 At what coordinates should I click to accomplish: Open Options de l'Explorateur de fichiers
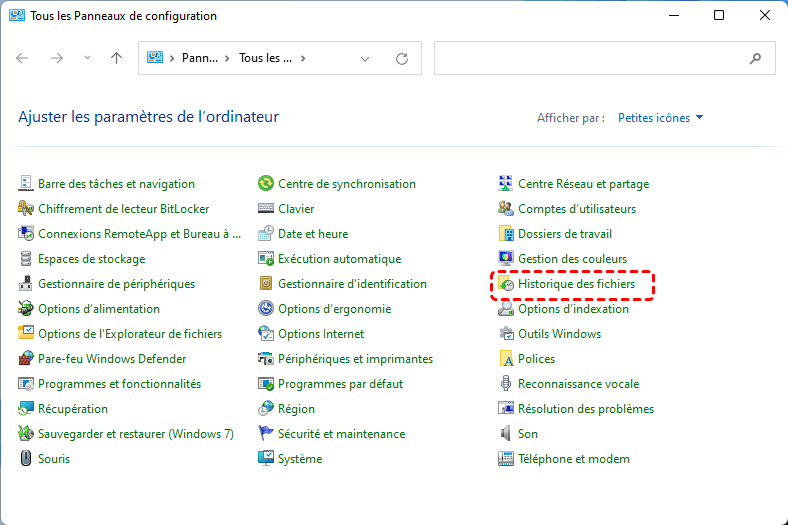pyautogui.click(x=130, y=334)
